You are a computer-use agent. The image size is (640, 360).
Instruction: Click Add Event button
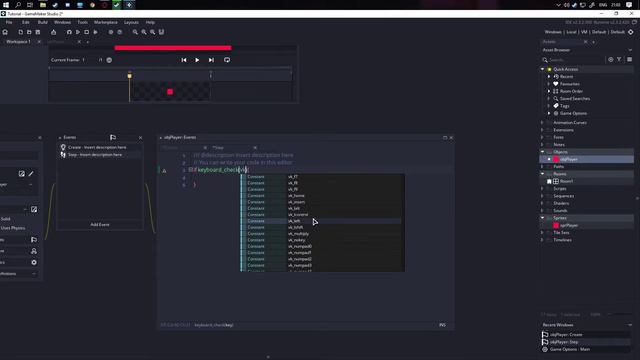click(x=100, y=224)
